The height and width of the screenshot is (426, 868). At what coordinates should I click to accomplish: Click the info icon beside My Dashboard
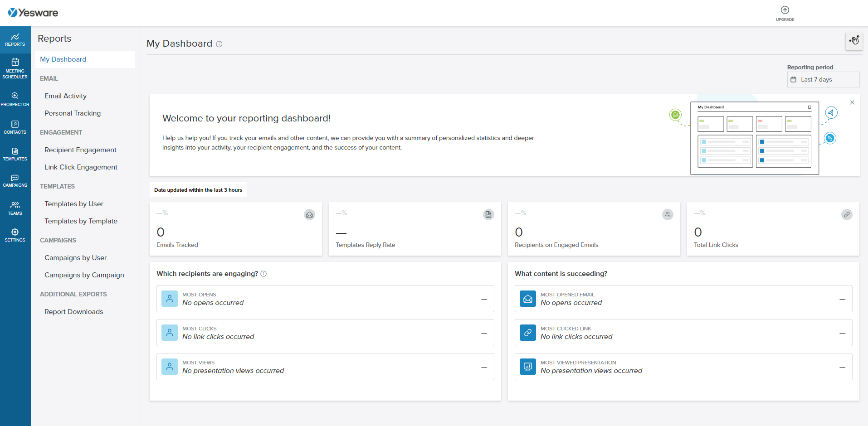pyautogui.click(x=219, y=44)
